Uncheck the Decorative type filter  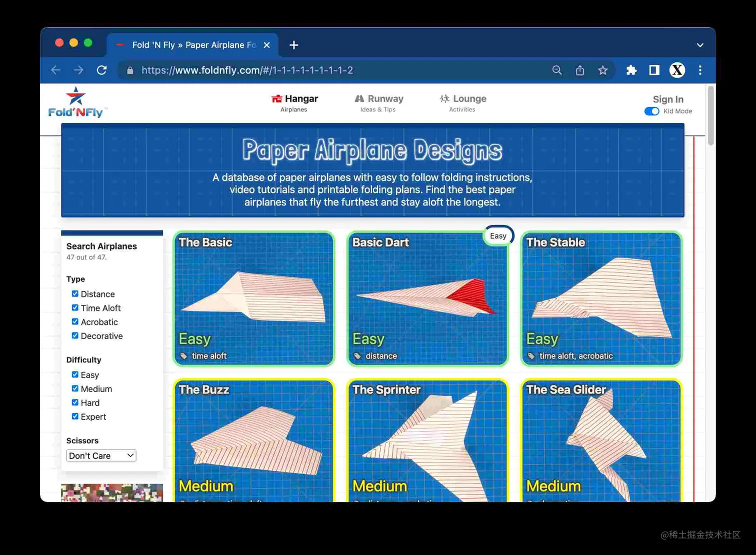pyautogui.click(x=75, y=335)
